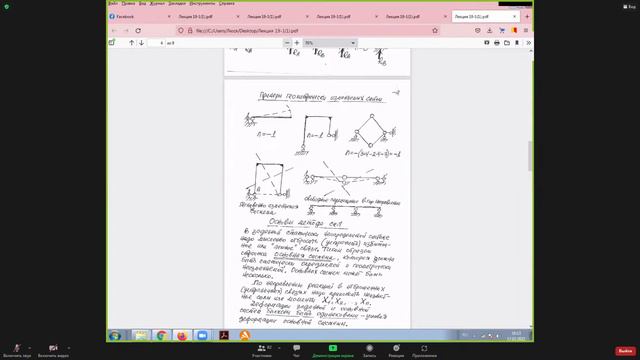
Task: Open Zoom Приложения apps
Action: (x=424, y=351)
